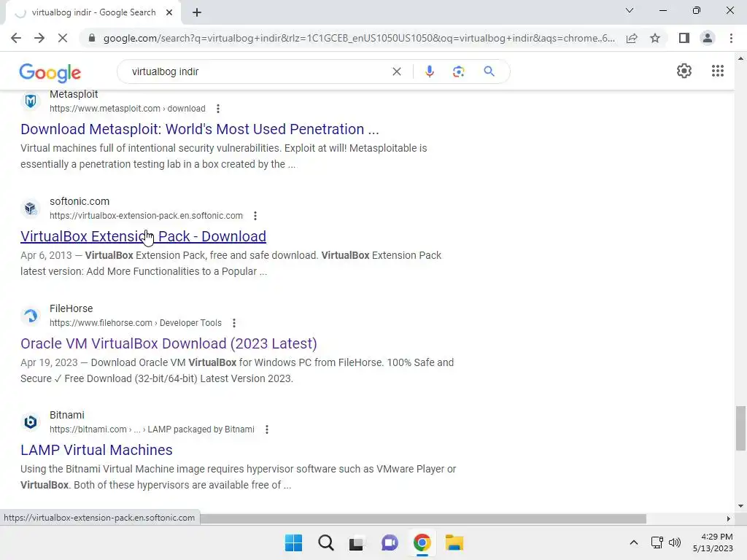Open the Chat app in taskbar
The width and height of the screenshot is (747, 560).
point(390,542)
